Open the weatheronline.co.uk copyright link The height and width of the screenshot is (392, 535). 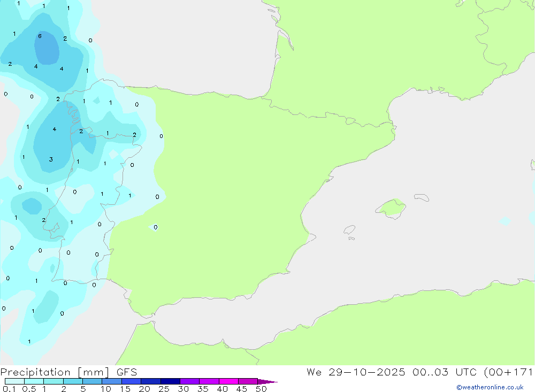click(x=490, y=387)
